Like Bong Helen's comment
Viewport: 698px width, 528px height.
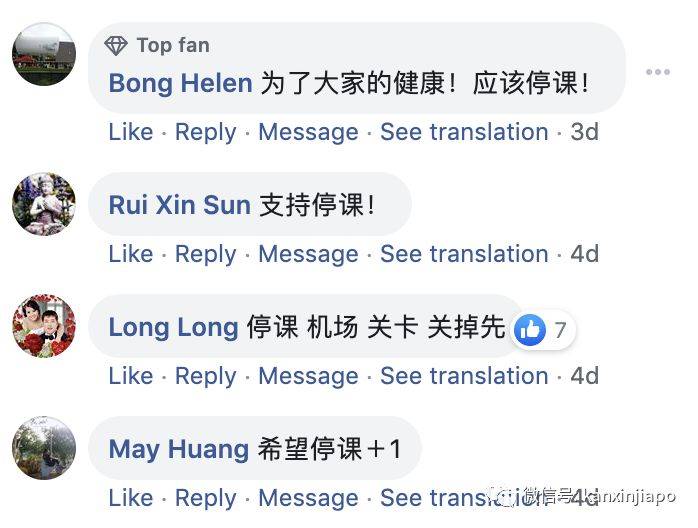(x=131, y=132)
